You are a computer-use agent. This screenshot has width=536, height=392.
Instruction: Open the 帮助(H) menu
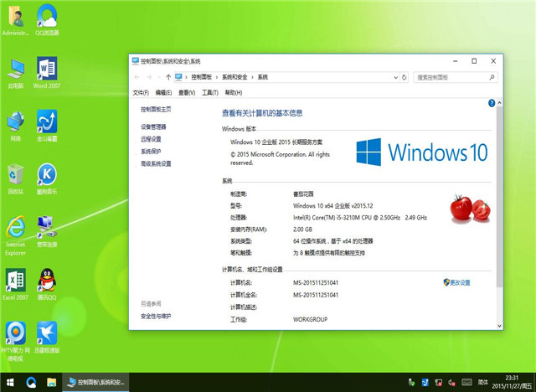[234, 93]
